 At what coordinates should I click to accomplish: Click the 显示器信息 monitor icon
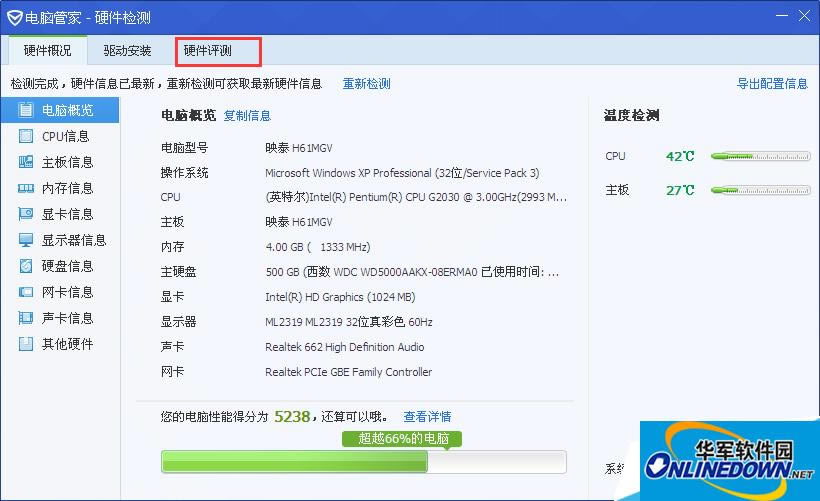[x=25, y=240]
